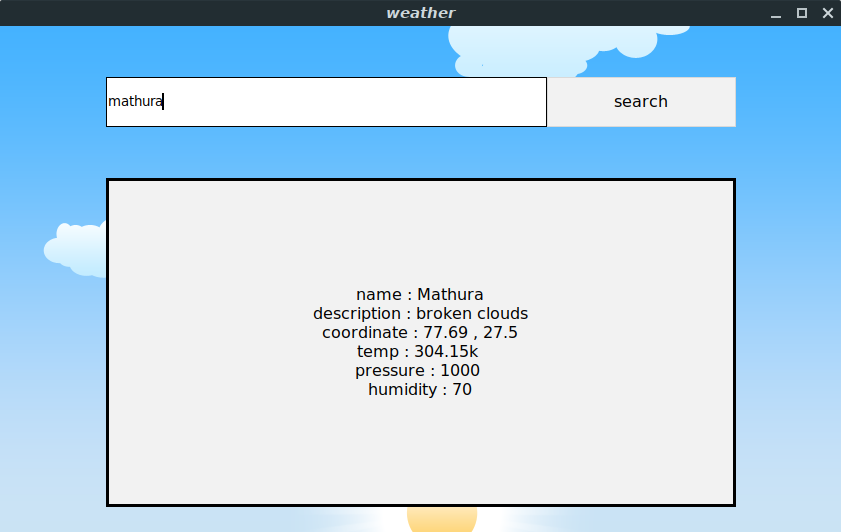The width and height of the screenshot is (841, 532).
Task: Select the 'temp : 304.15k' line
Action: click(x=417, y=352)
